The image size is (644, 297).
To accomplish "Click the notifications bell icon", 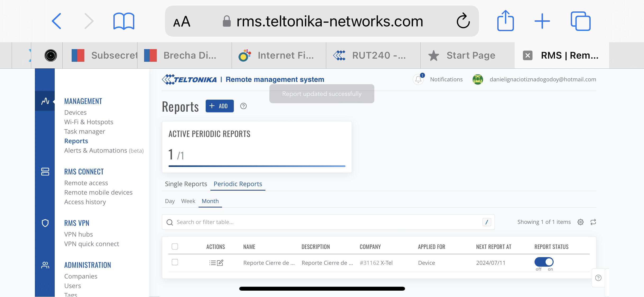I will click(x=418, y=79).
